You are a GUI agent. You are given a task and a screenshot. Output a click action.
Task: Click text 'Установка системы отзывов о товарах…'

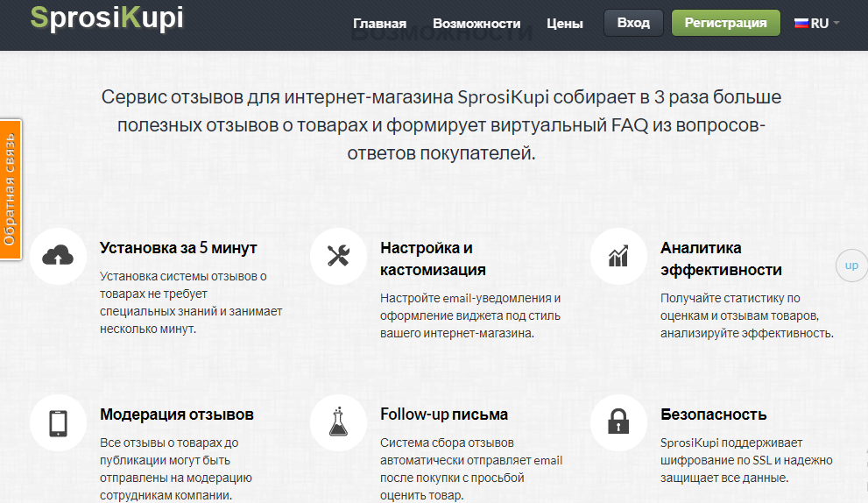pyautogui.click(x=191, y=302)
